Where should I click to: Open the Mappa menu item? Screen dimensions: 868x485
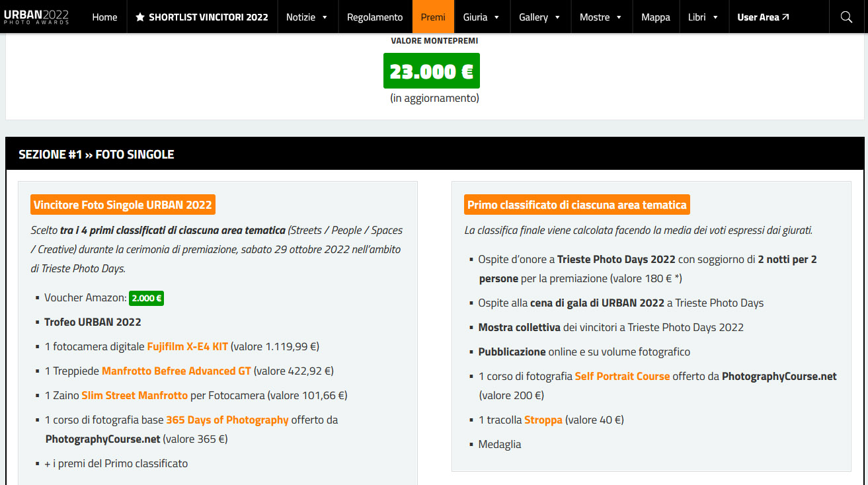[656, 17]
